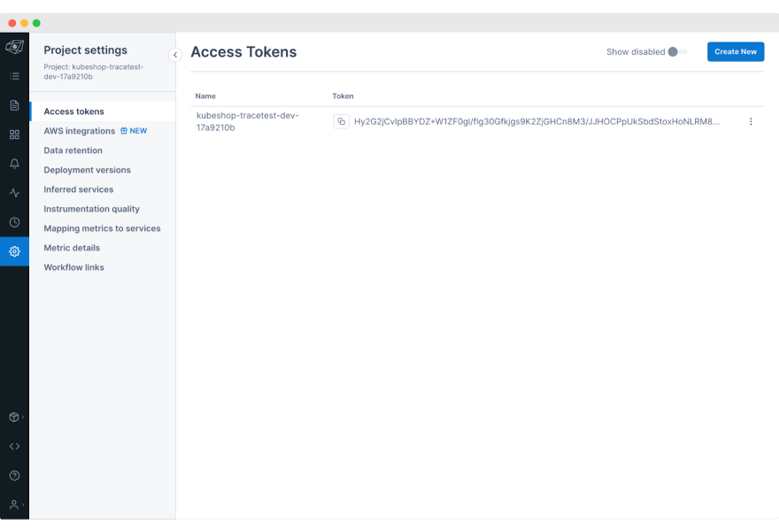Toggle the Show disabled switch
The width and height of the screenshot is (779, 532).
point(678,51)
